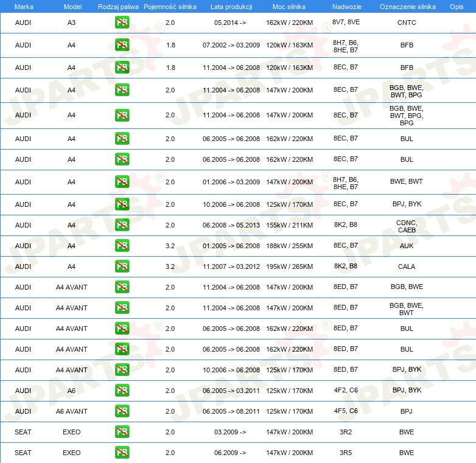
Task: Select the Oznaczenie silnika column header
Action: click(408, 7)
